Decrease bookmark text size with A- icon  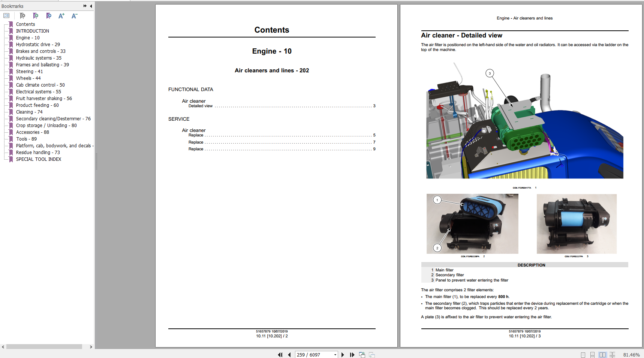pyautogui.click(x=74, y=16)
